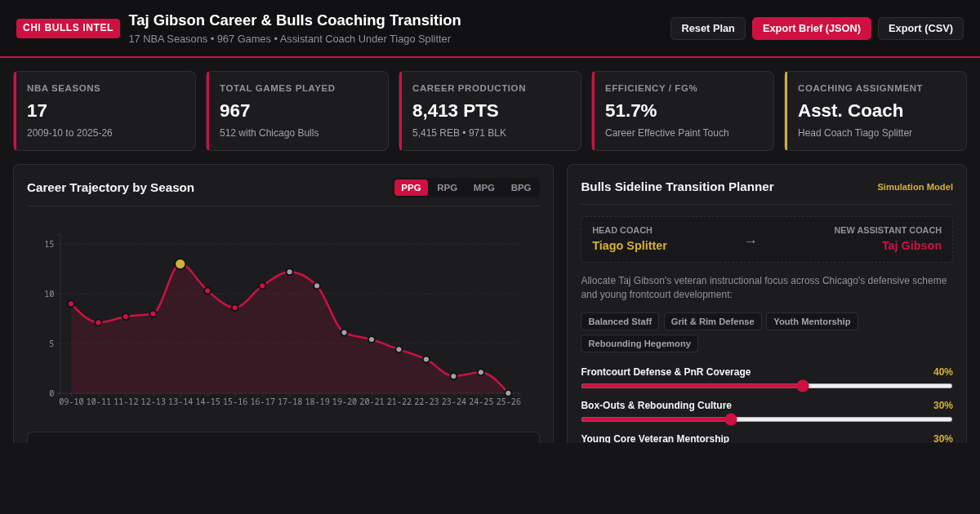Select the 11-12 season data point

pos(126,317)
